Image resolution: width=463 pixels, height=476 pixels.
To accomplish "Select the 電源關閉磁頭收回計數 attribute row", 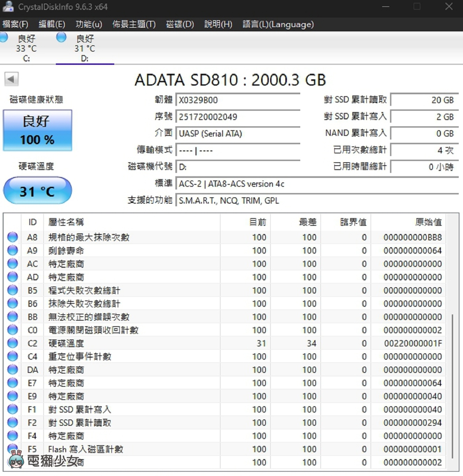I will tap(225, 330).
